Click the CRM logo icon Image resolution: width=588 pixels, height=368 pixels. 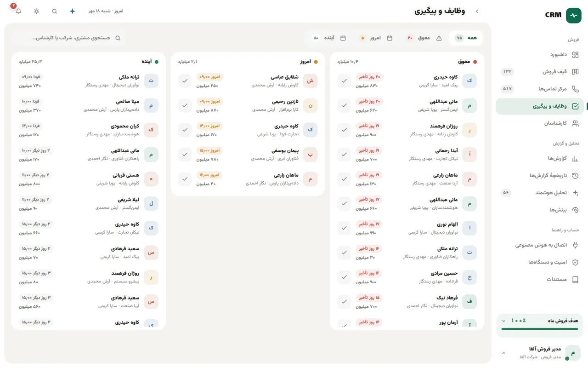[573, 15]
